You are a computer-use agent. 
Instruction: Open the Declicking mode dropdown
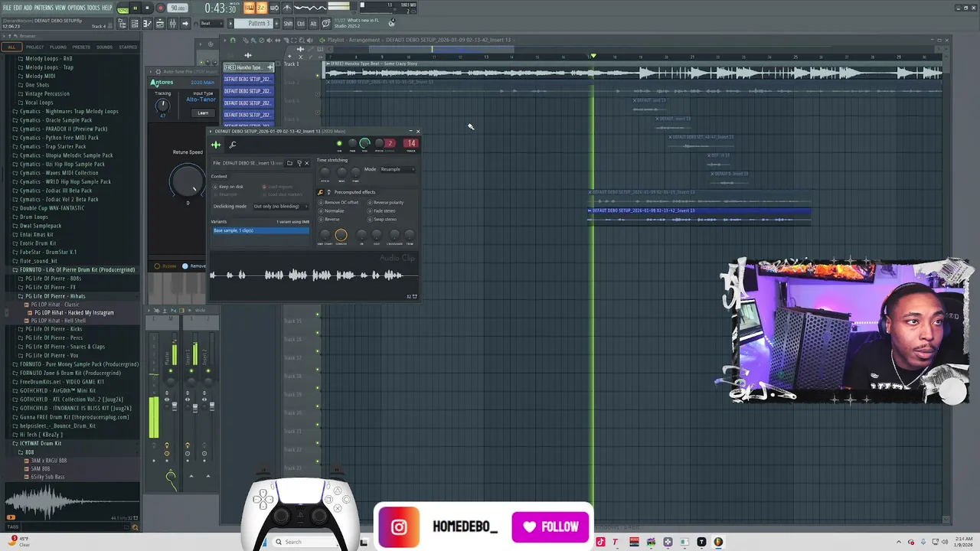[x=280, y=207]
